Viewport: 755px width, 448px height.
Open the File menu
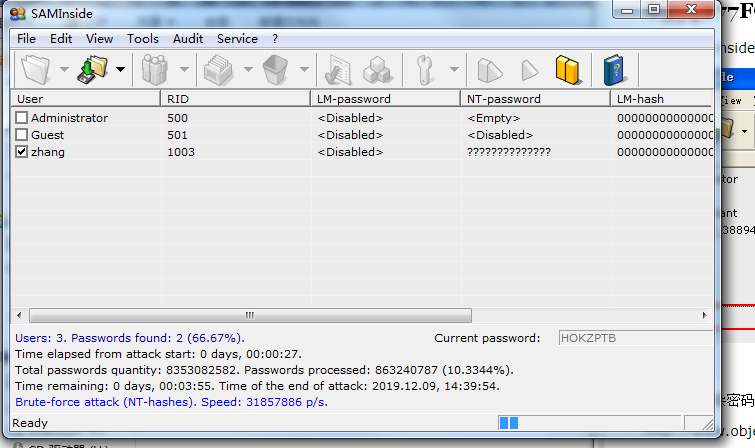pyautogui.click(x=26, y=39)
